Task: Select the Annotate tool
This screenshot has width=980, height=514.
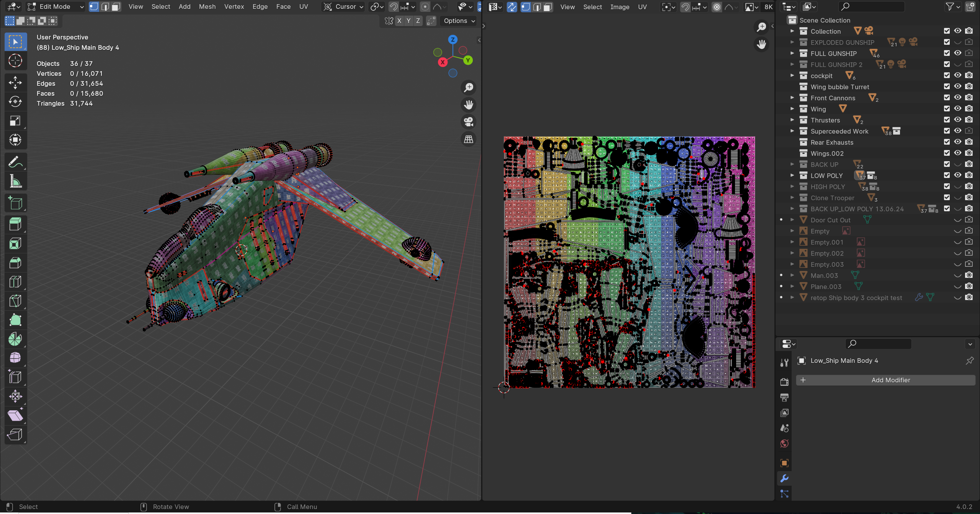Action: pyautogui.click(x=15, y=162)
